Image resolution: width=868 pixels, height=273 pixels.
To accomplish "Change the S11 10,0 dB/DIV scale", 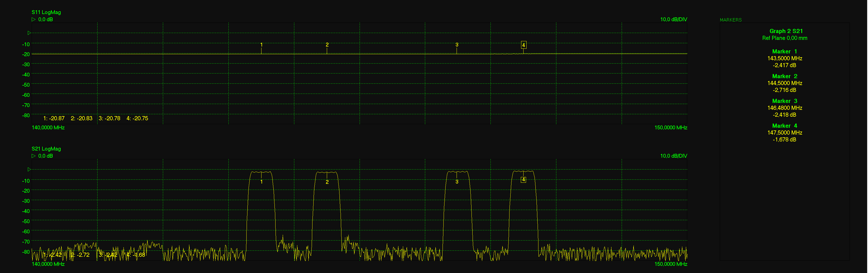I will tap(673, 20).
